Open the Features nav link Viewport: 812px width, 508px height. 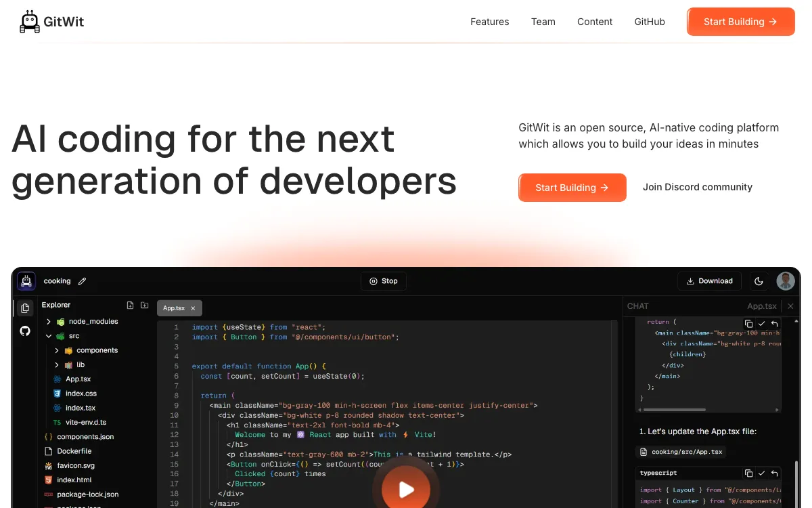pyautogui.click(x=490, y=22)
